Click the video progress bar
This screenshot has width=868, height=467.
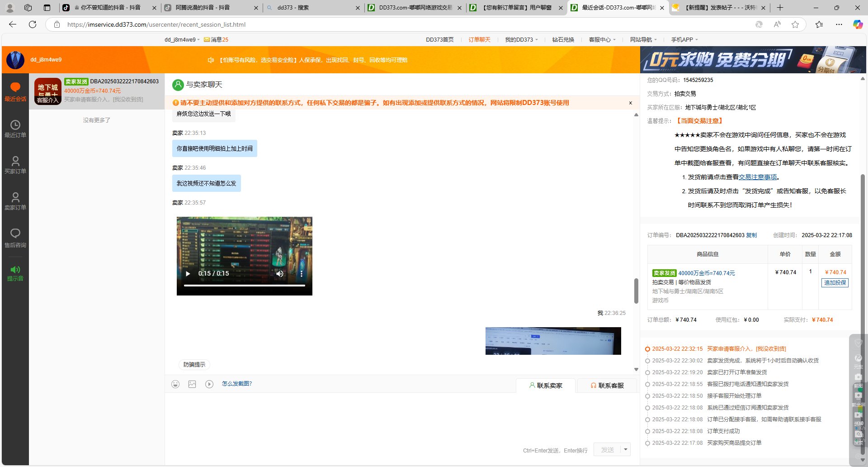245,286
